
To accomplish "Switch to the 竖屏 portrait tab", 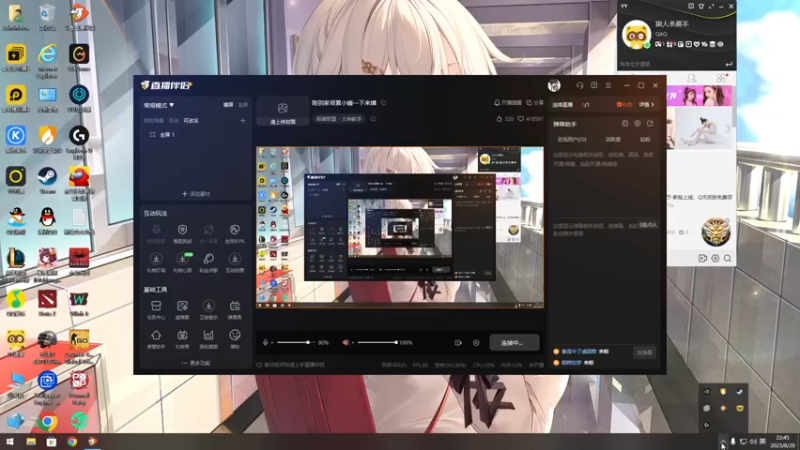I will pyautogui.click(x=243, y=105).
